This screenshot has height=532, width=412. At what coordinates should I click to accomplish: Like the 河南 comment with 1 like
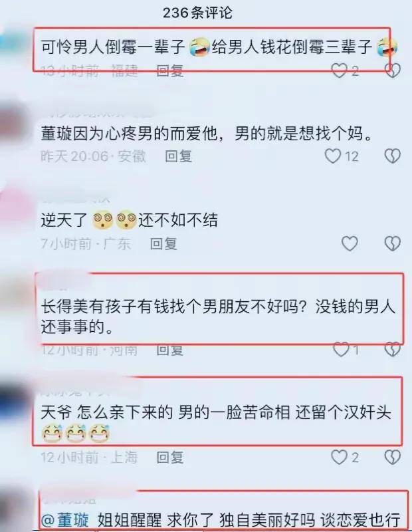coord(341,350)
